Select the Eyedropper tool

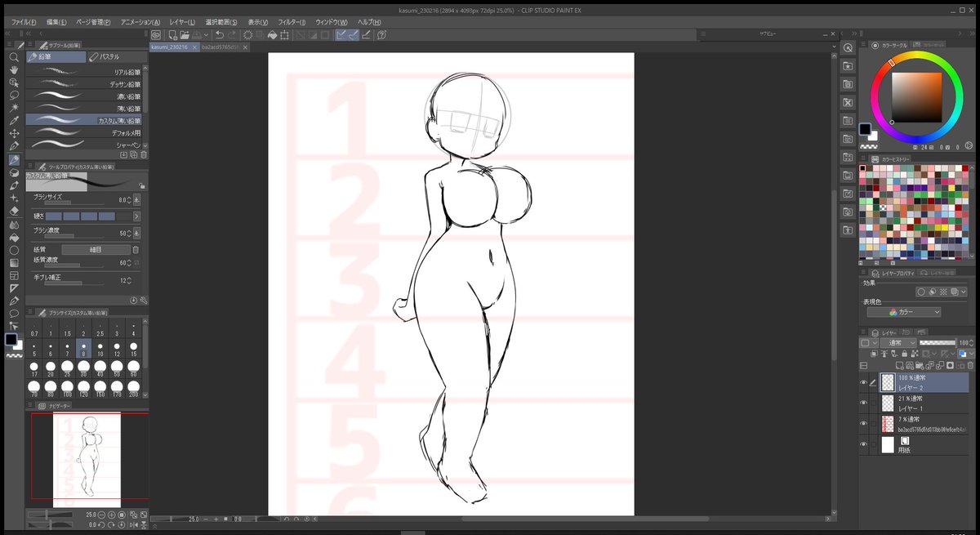[14, 120]
